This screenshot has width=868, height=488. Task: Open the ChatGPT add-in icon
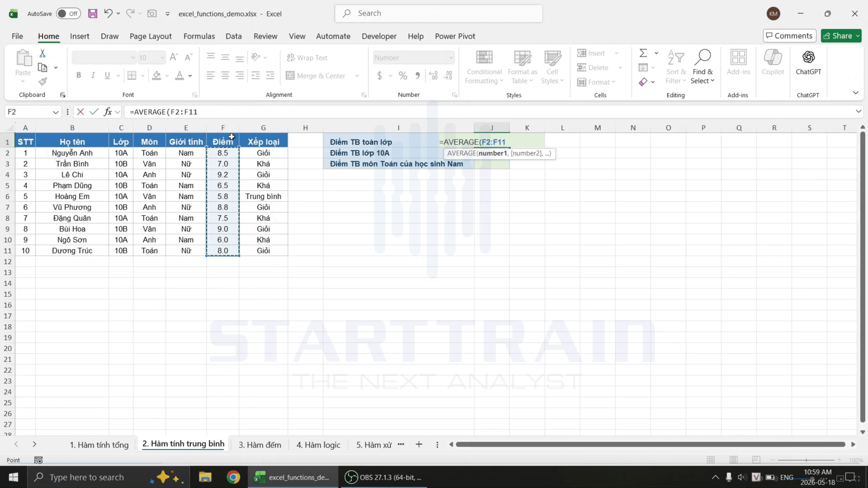808,62
